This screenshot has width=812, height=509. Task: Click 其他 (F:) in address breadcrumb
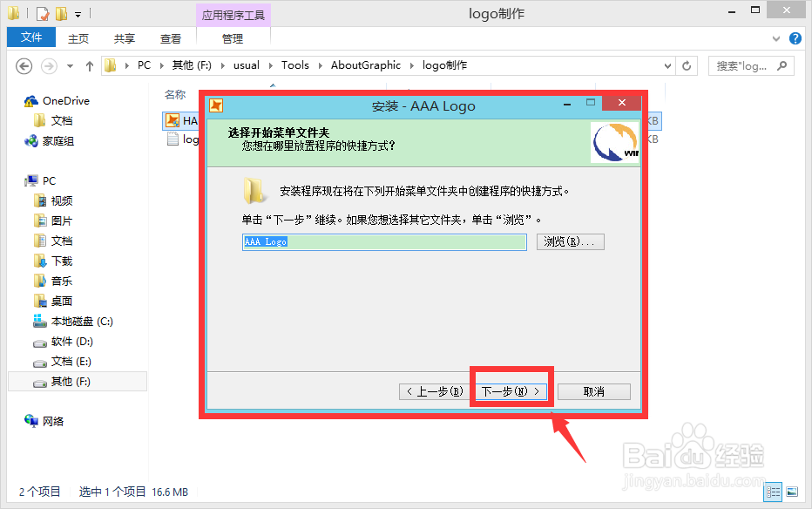192,65
